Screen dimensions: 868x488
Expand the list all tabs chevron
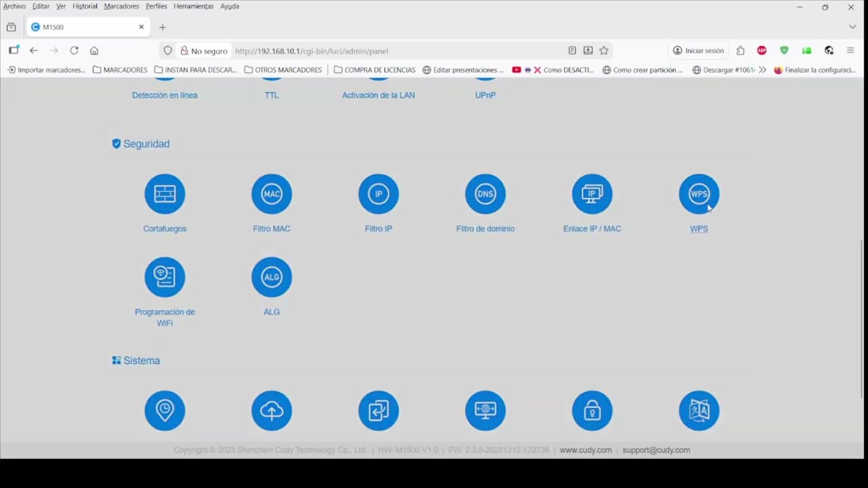tap(852, 27)
